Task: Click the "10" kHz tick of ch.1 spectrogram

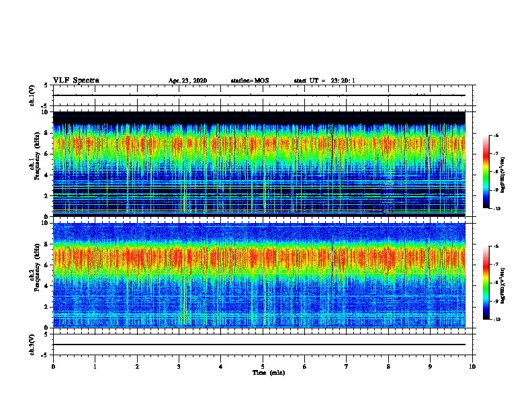Action: click(x=44, y=112)
